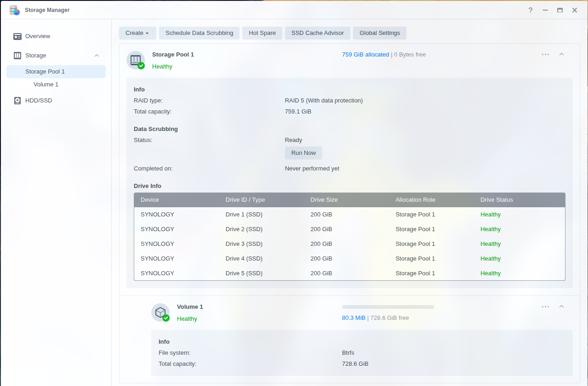
Task: Select the Drive 1 (SSD) row
Action: pyautogui.click(x=349, y=215)
